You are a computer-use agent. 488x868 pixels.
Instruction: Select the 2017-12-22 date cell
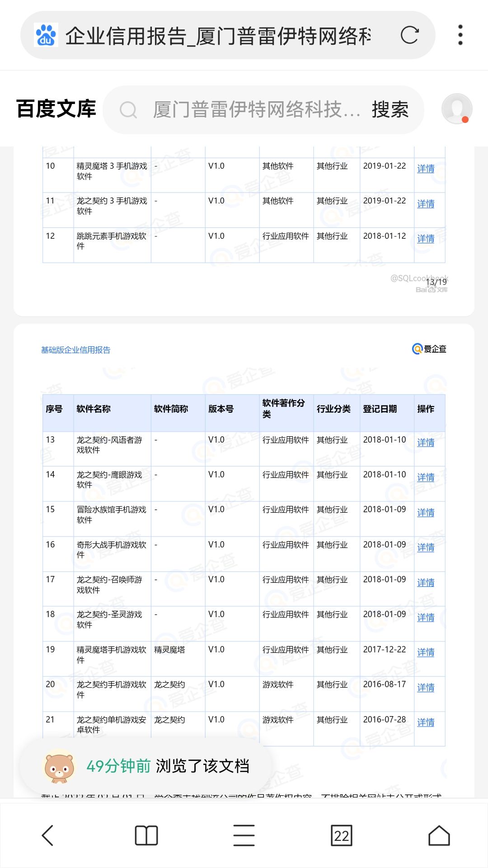coord(385,650)
